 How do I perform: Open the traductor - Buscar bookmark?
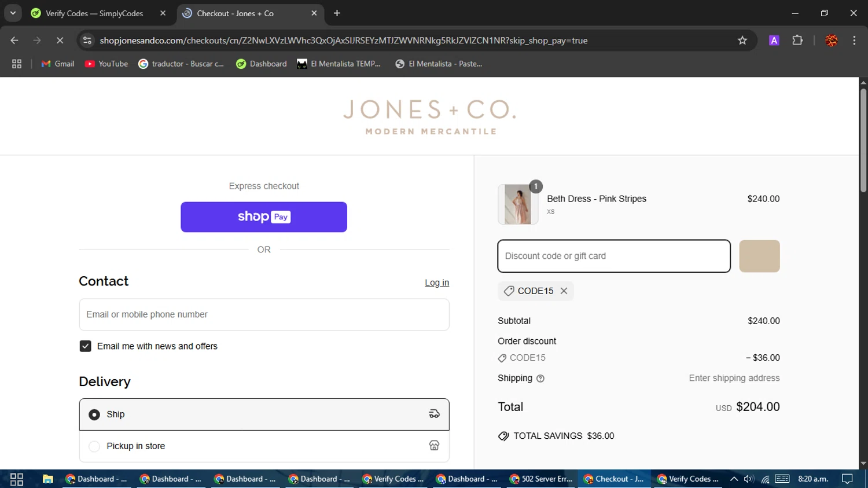181,64
